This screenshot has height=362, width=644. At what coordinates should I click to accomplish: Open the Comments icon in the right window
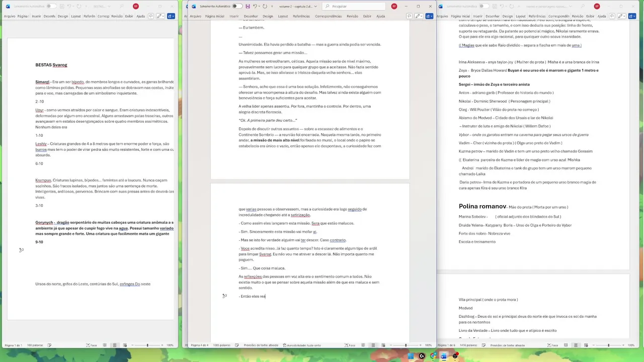612,16
